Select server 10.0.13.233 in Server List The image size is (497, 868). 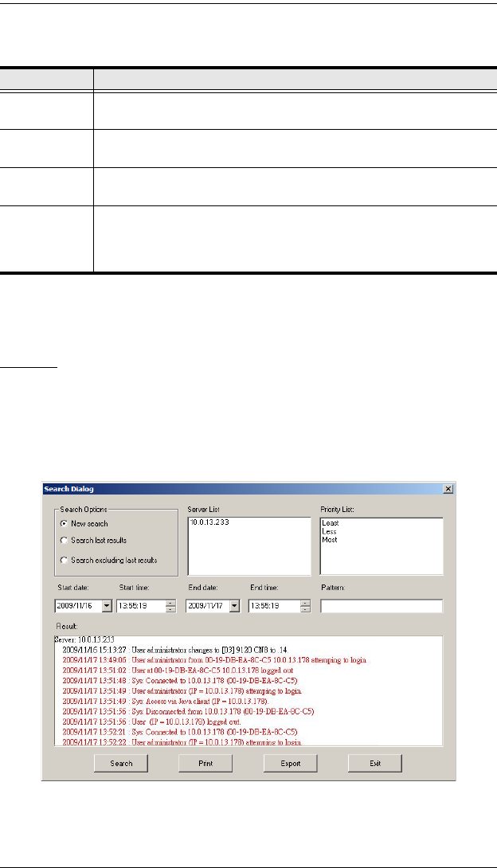[209, 522]
